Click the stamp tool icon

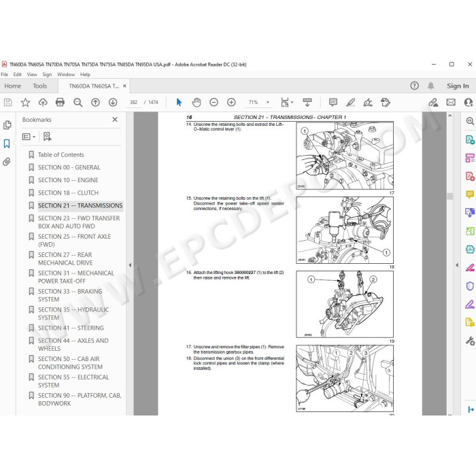coord(386,102)
